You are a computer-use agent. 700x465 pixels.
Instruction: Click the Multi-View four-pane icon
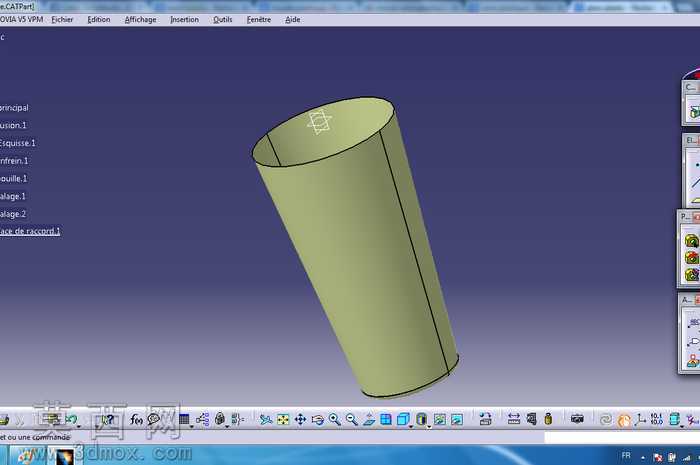click(386, 419)
